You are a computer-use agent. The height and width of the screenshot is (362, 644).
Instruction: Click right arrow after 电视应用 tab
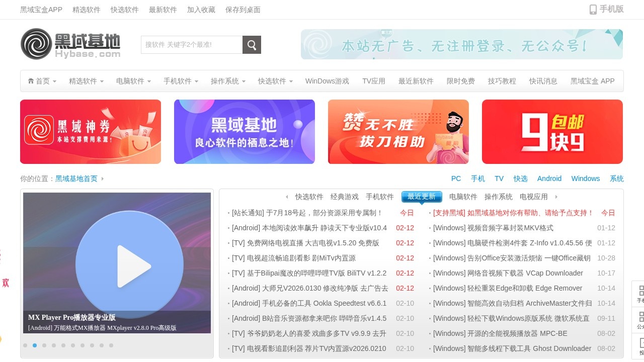coord(556,197)
